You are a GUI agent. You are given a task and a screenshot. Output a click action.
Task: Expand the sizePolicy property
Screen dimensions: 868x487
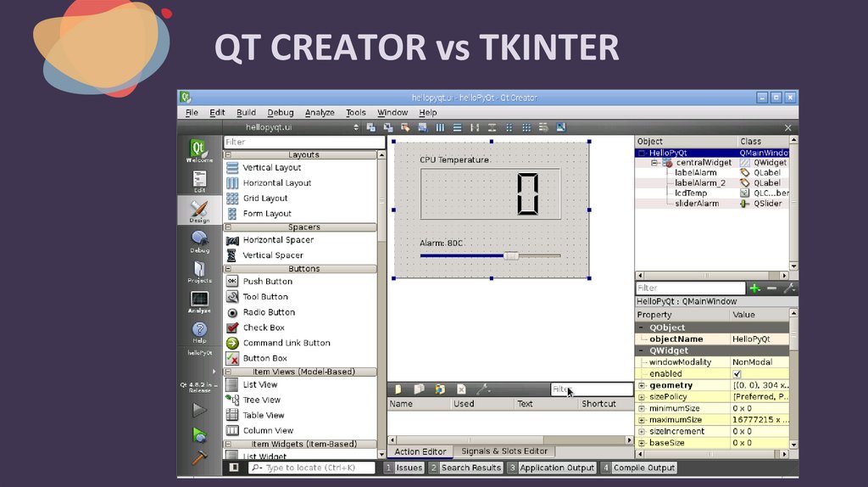[x=643, y=397]
